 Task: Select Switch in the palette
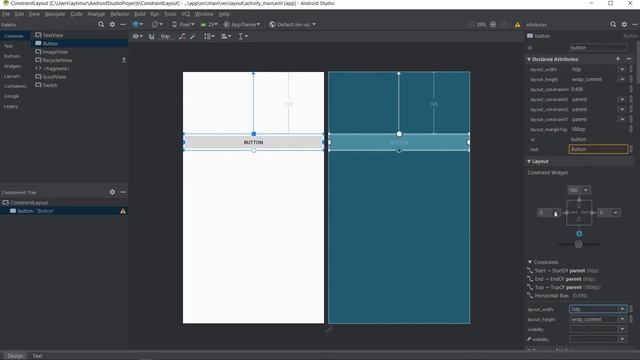[80, 85]
